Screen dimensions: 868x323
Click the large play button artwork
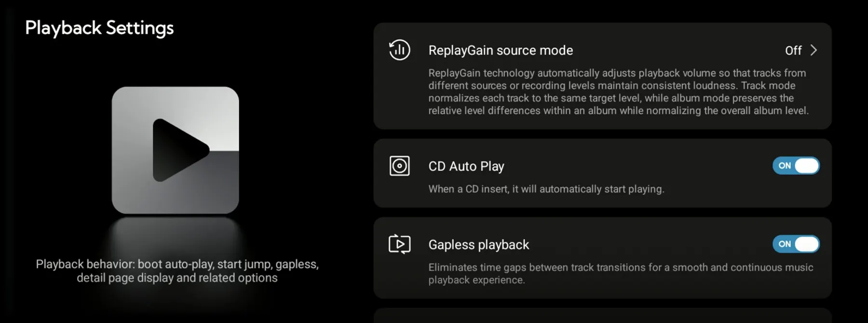(x=176, y=150)
